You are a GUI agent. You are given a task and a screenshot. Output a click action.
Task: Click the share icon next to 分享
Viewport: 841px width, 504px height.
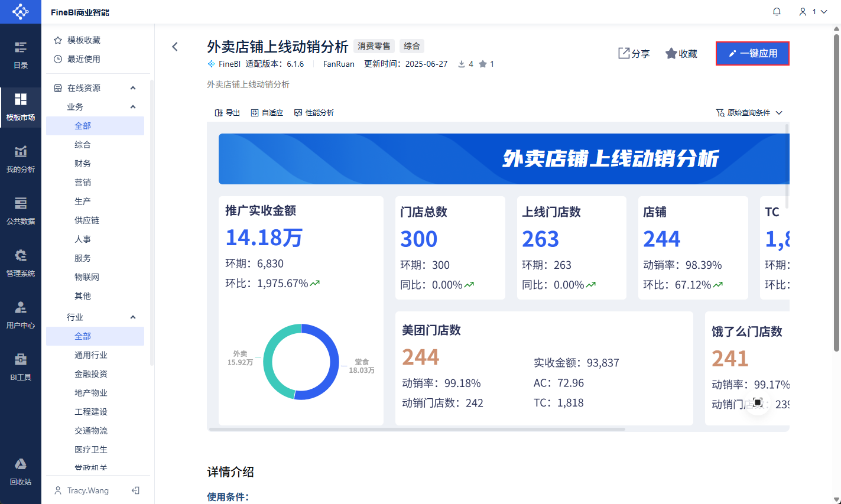click(x=624, y=53)
